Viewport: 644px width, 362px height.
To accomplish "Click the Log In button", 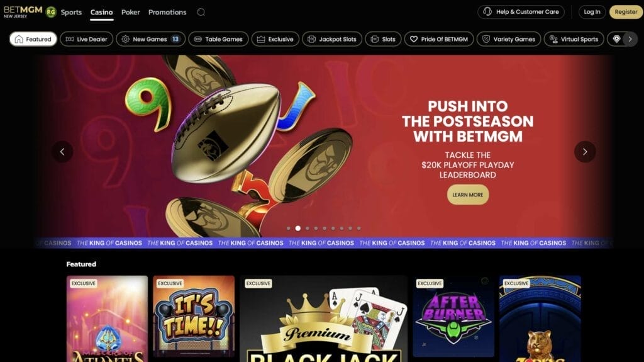I will coord(592,12).
